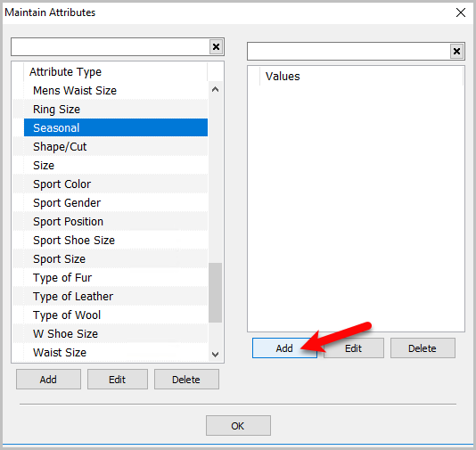This screenshot has width=476, height=450.
Task: Select the Sport Size row
Action: [x=116, y=258]
